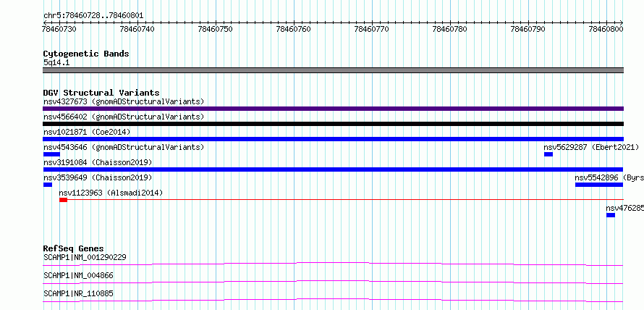Open the SCAMP1|NR_110885 transcript label
Image resolution: width=644 pixels, height=310 pixels.
pos(78,293)
